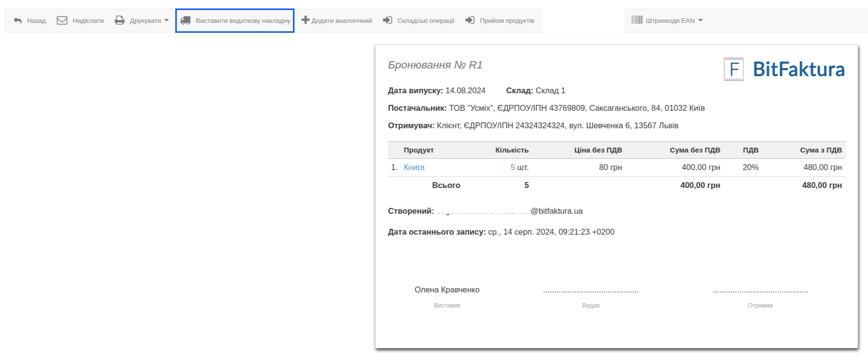868x358 pixels.
Task: Click the back arrow icon
Action: (x=18, y=20)
